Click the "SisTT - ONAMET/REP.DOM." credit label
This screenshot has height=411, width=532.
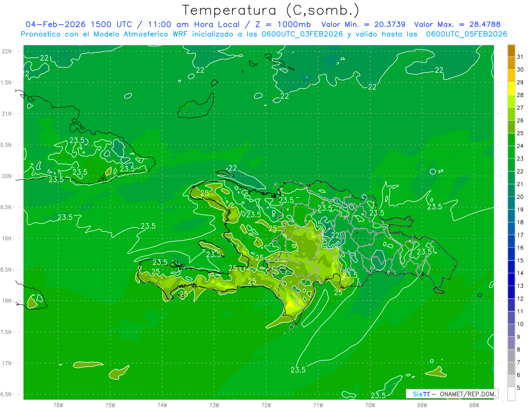pos(452,394)
